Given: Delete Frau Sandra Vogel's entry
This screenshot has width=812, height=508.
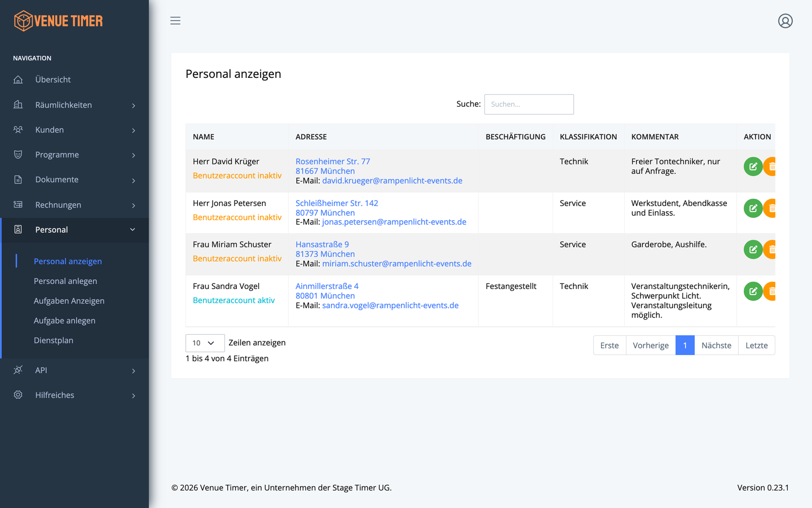Looking at the screenshot, I should [770, 291].
